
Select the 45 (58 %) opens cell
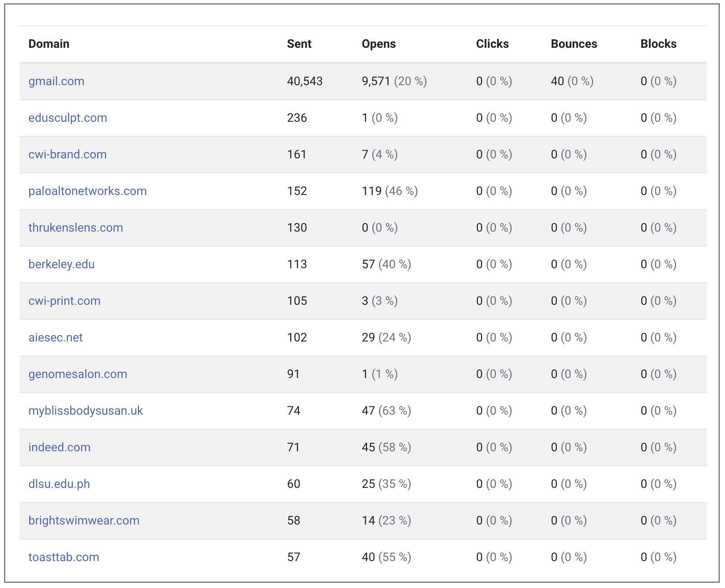click(386, 447)
